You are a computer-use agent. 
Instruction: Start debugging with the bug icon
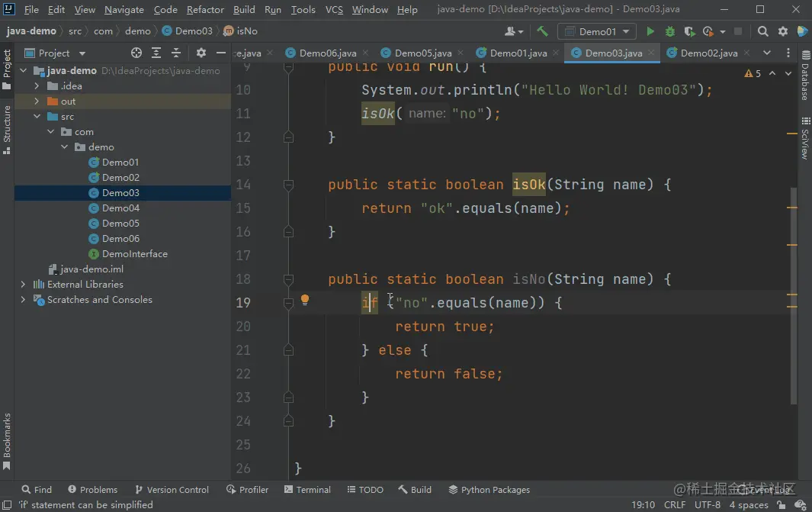click(670, 31)
